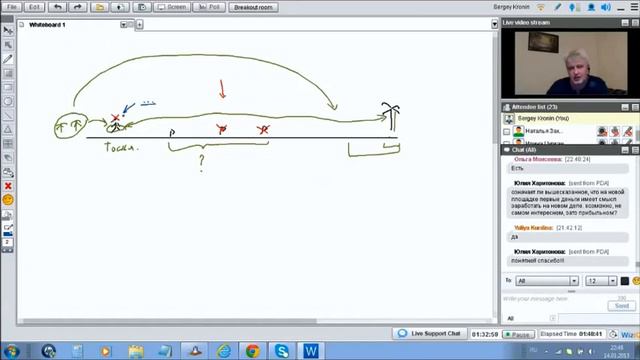
Task: Click the live video stream thumbnail
Action: pos(571,63)
